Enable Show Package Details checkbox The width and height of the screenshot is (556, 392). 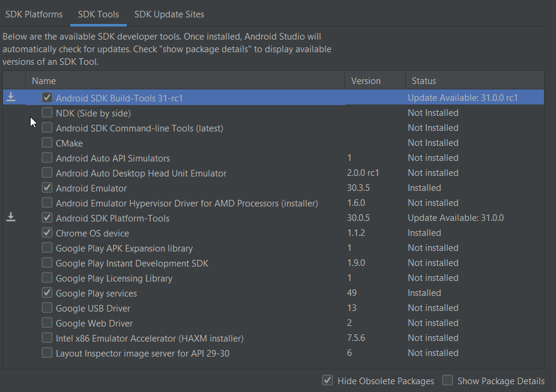pyautogui.click(x=448, y=380)
